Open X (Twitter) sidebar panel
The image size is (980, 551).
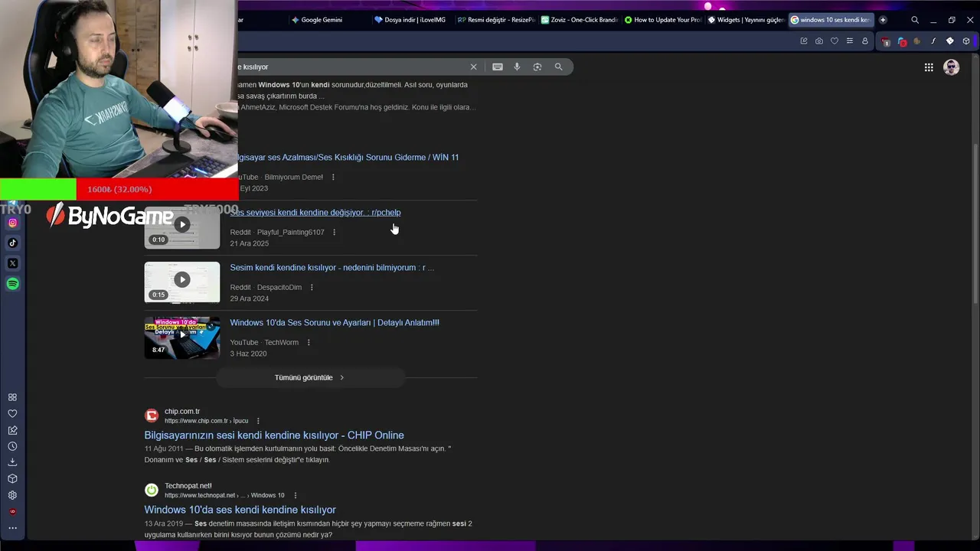(12, 263)
